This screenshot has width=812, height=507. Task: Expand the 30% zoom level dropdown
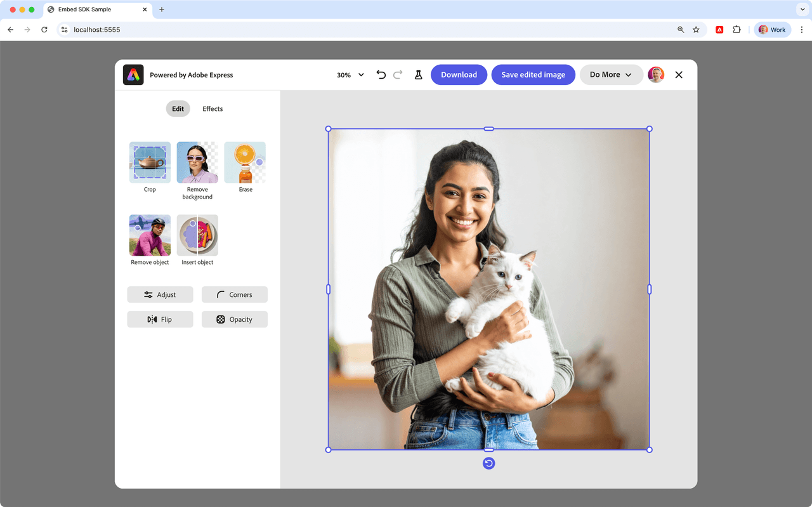[x=350, y=75]
